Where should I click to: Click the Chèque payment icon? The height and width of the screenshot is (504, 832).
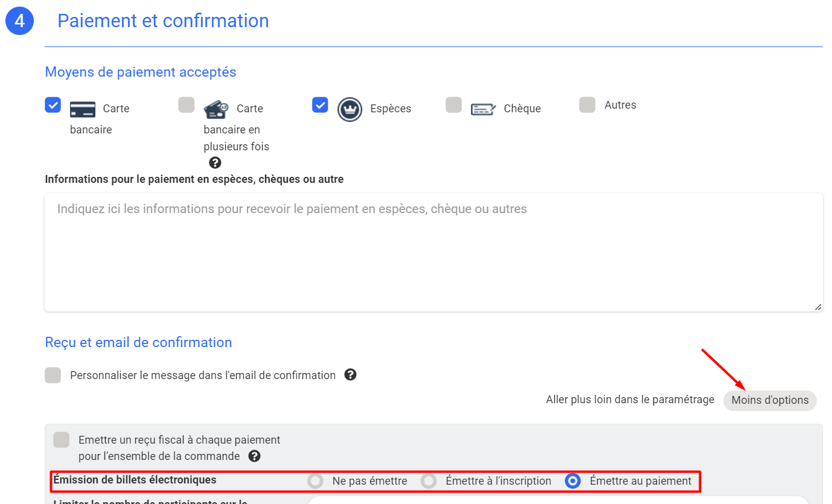click(x=483, y=109)
